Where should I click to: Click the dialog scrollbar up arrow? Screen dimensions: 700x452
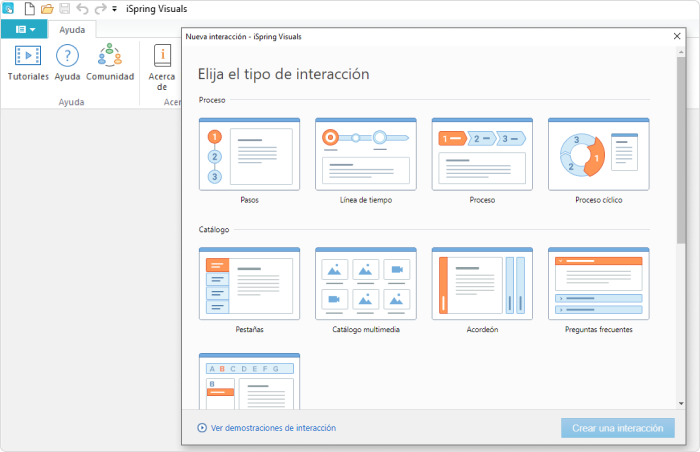(681, 52)
